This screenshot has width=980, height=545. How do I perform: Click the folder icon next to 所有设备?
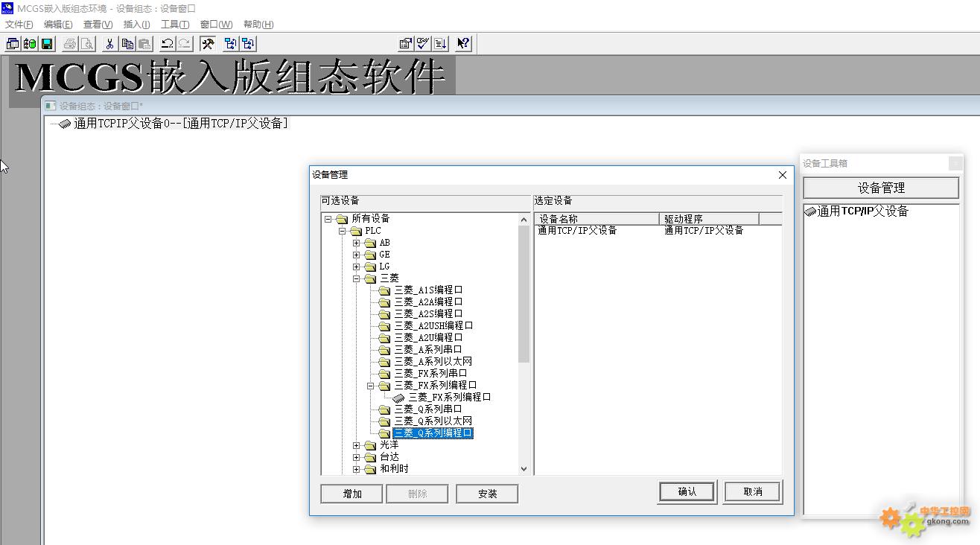342,219
